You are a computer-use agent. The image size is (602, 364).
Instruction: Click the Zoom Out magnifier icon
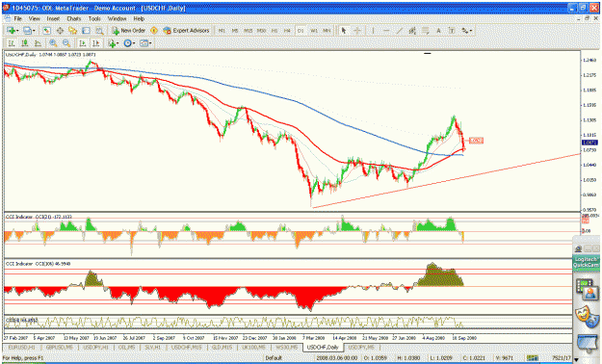pos(66,43)
